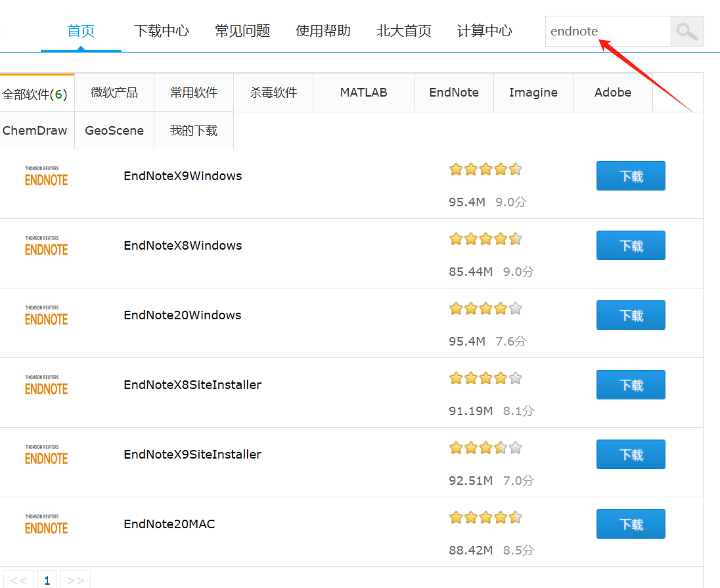Click the EndNote20MAC product logo
The width and height of the screenshot is (720, 588).
point(47,524)
